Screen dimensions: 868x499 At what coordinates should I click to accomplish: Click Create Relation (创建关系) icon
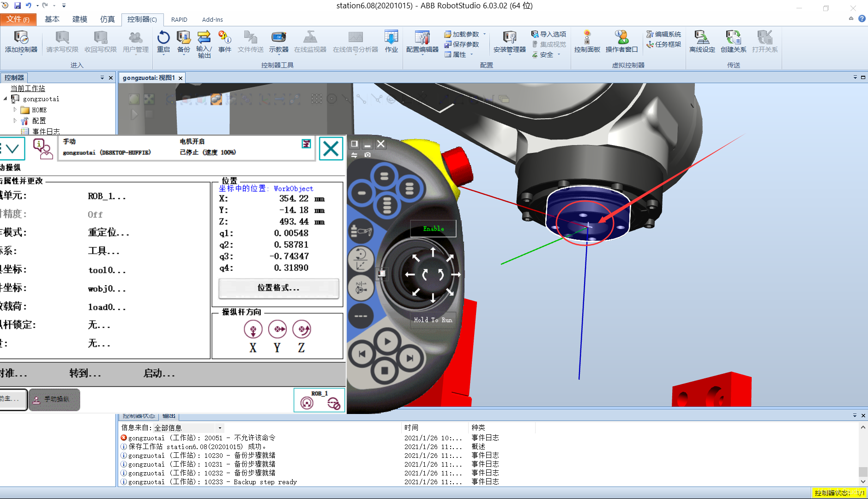point(733,42)
